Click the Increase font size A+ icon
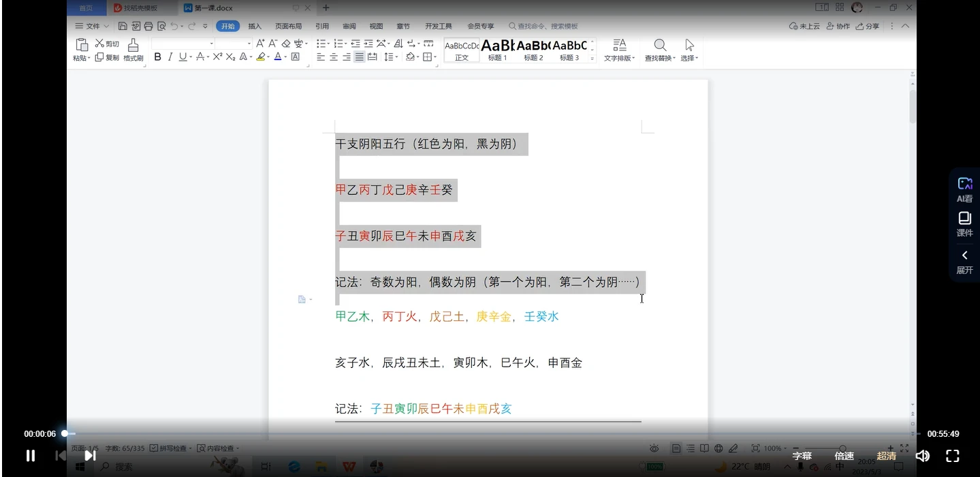This screenshot has width=980, height=477. (x=260, y=44)
